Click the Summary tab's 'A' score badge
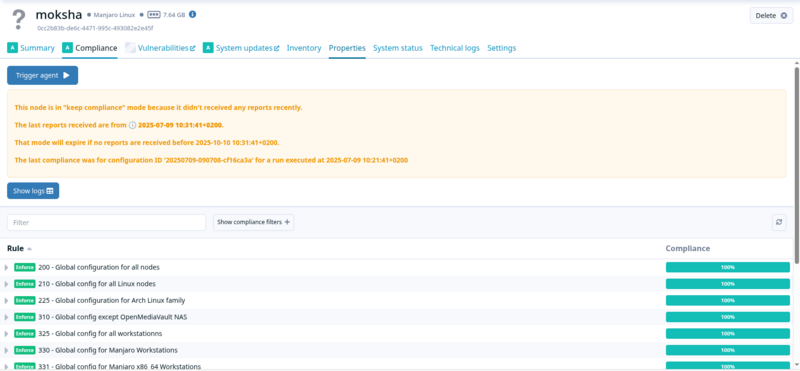The image size is (800, 371). click(x=12, y=48)
